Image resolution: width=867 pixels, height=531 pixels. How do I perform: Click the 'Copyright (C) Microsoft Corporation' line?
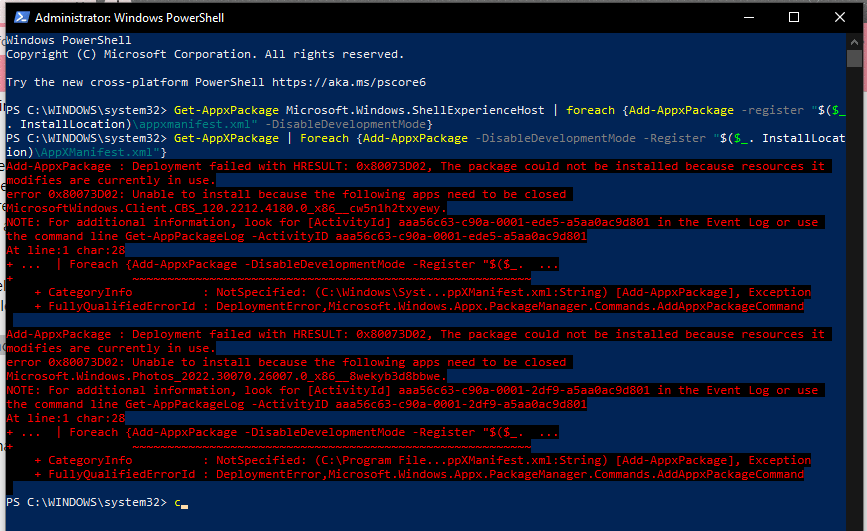pos(205,54)
